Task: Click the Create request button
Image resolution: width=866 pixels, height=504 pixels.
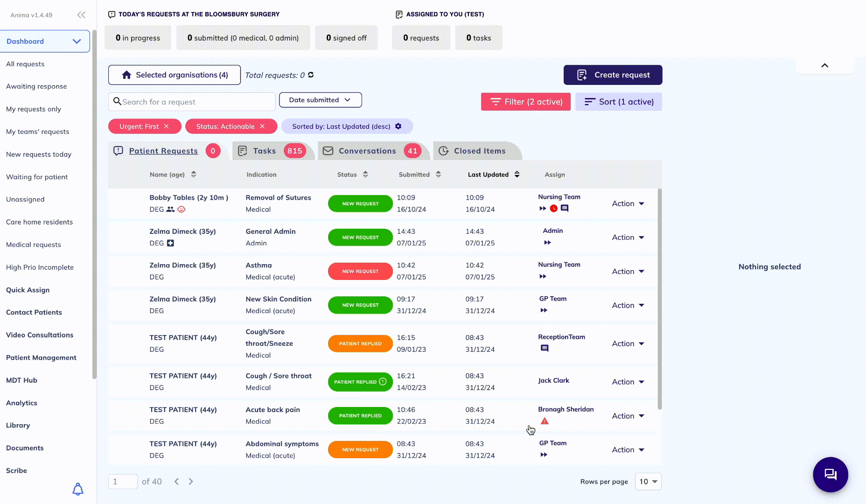Action: (x=613, y=75)
